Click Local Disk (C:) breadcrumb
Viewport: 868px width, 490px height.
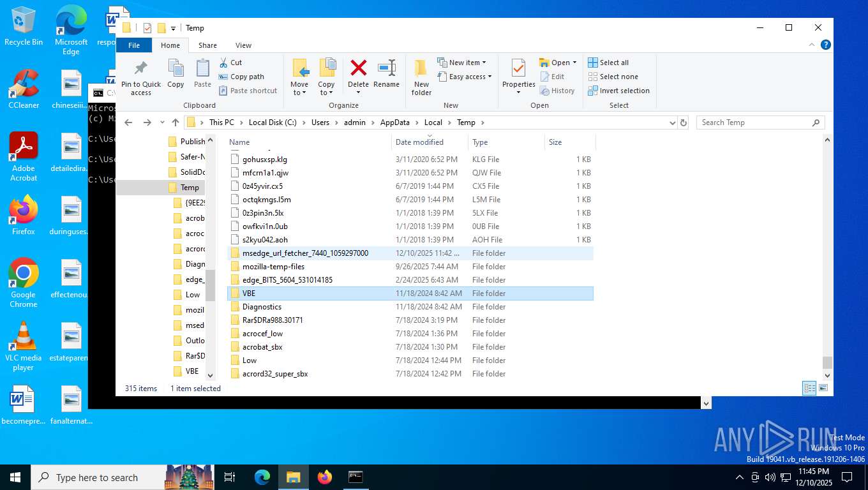tap(273, 122)
